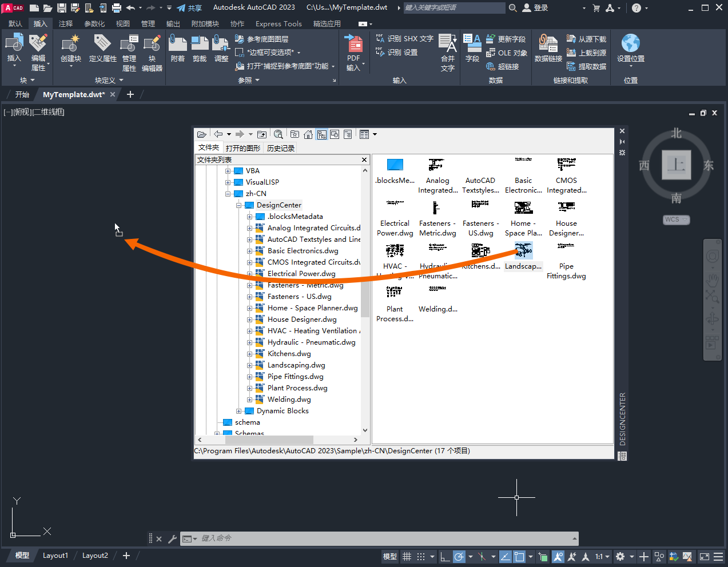
Task: Open the Underlay Layers tool
Action: 262,39
